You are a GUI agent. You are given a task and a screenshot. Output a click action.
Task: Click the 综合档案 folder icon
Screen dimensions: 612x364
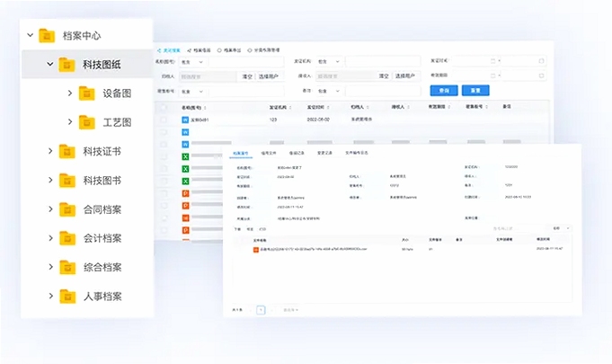coord(67,267)
